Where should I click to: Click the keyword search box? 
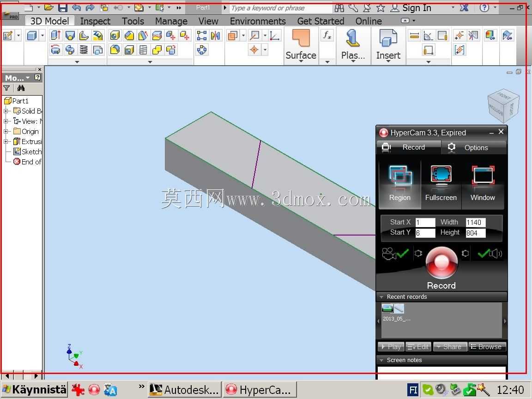tap(281, 8)
